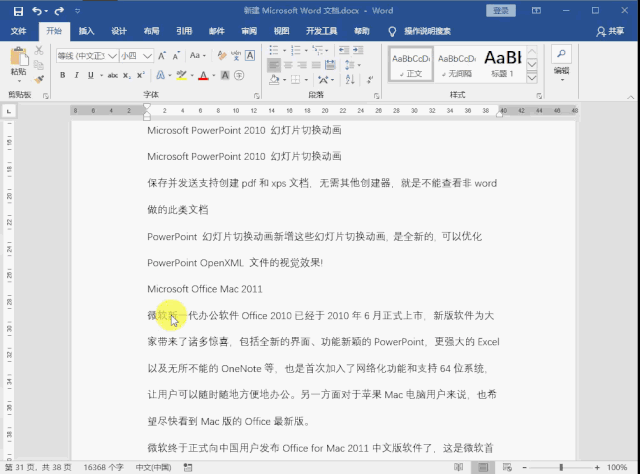Click the zoom in plus button
This screenshot has width=640, height=474.
coord(597,467)
